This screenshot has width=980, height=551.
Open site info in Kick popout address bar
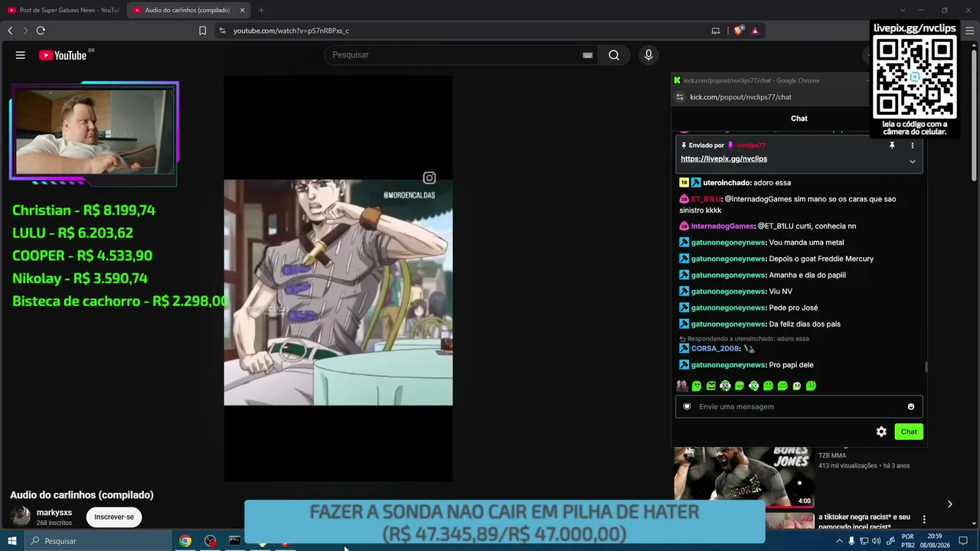click(x=679, y=97)
